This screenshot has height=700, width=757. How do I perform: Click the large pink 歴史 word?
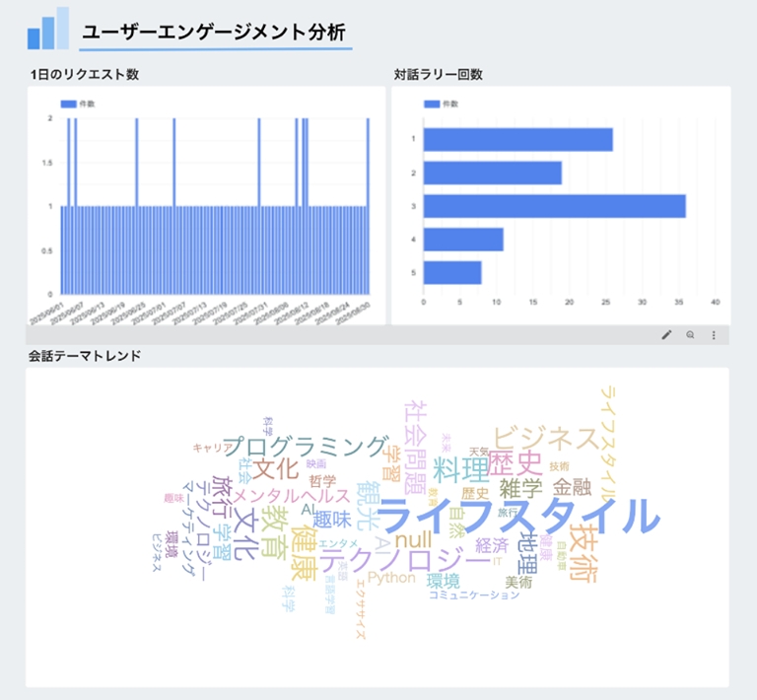point(516,463)
